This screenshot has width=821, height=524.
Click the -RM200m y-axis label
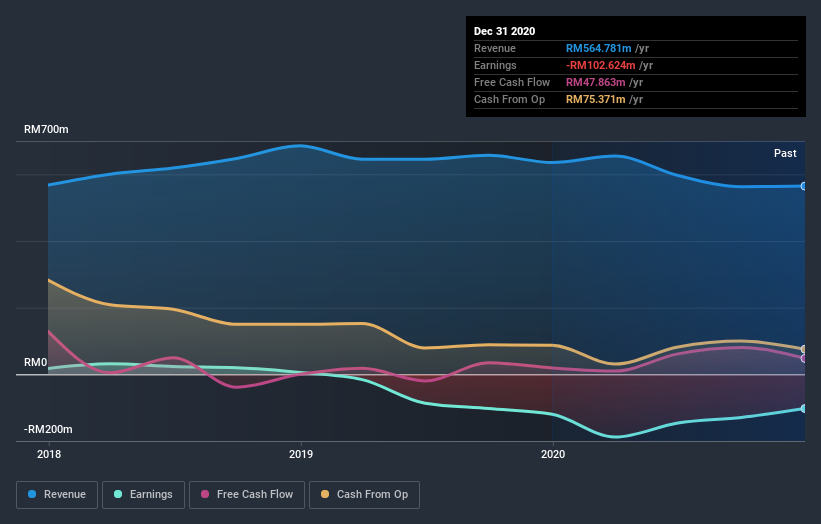click(48, 429)
